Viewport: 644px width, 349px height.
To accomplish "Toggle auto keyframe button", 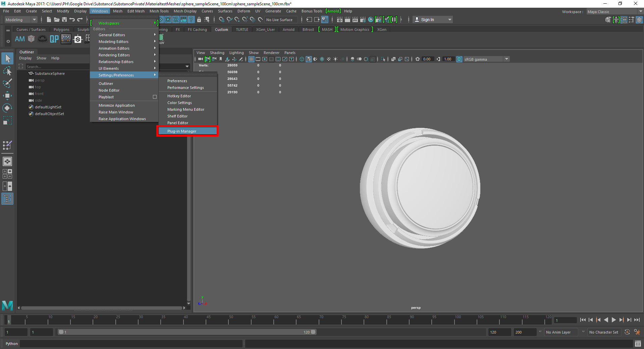I will click(x=627, y=332).
